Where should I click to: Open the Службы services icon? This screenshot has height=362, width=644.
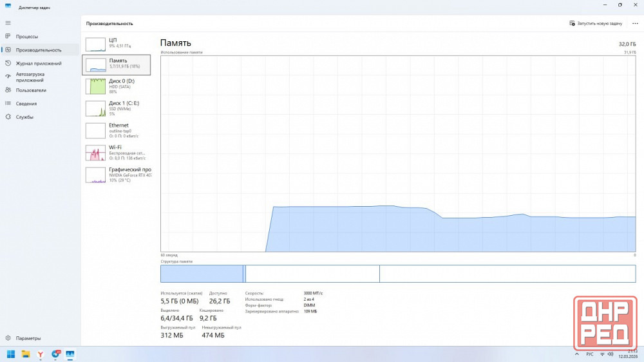pyautogui.click(x=8, y=117)
